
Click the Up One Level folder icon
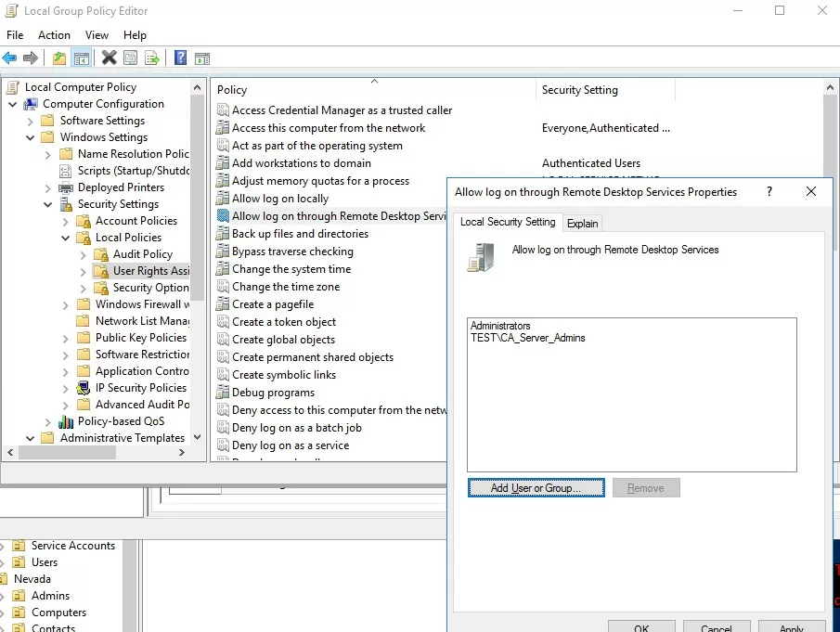(x=59, y=58)
